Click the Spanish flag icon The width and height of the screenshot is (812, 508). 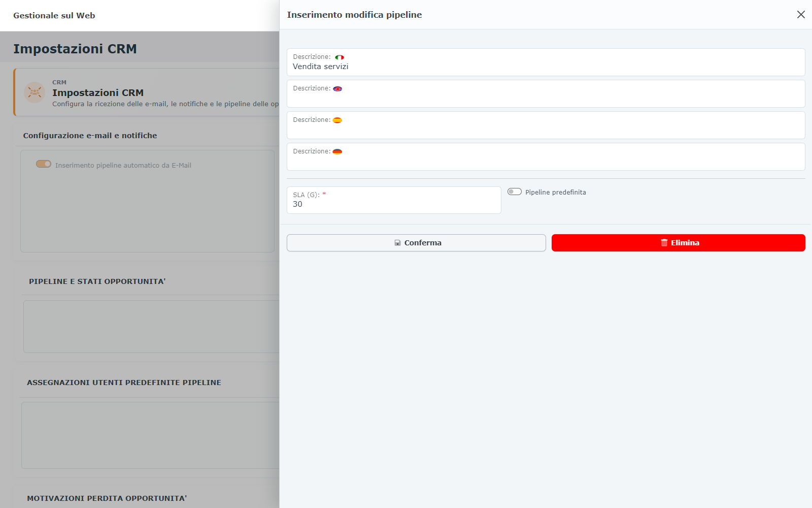pos(337,120)
